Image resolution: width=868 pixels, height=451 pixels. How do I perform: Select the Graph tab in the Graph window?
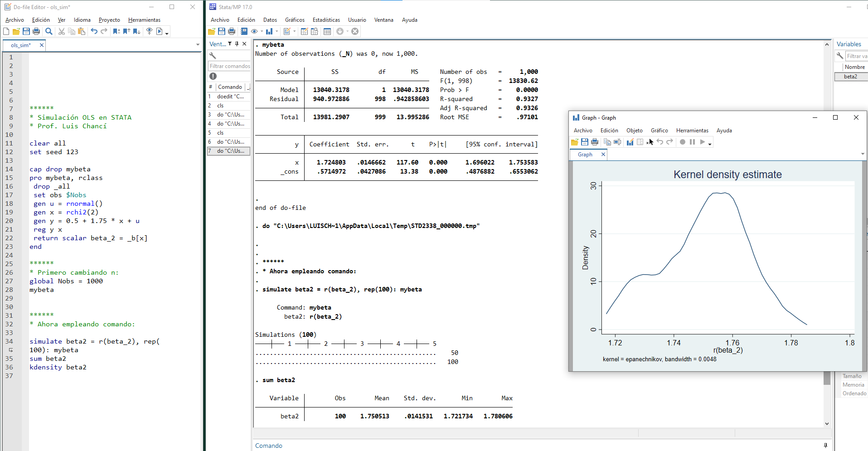tap(585, 155)
